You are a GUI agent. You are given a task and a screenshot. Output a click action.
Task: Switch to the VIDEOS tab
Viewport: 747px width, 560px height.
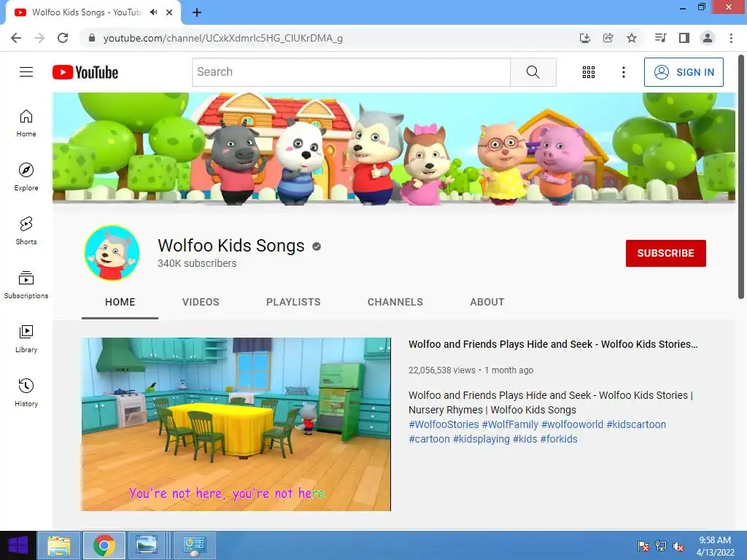tap(201, 302)
